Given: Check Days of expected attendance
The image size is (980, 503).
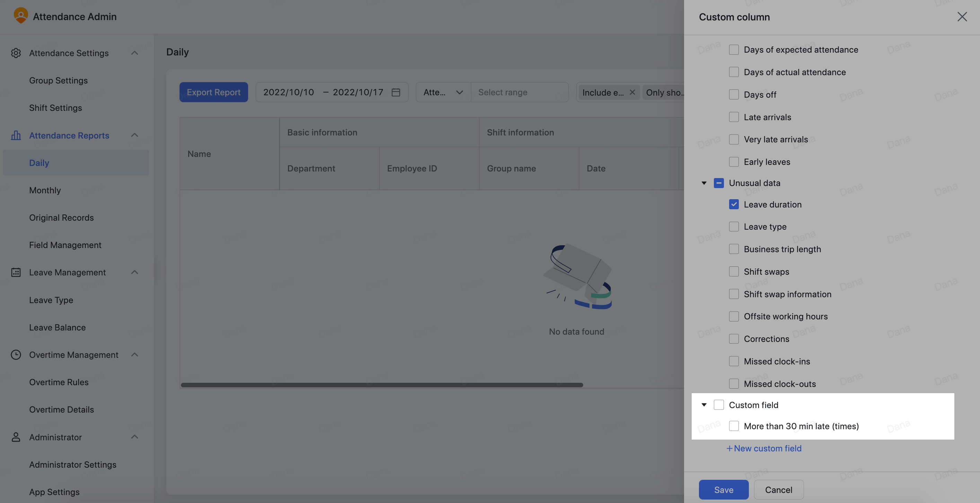Looking at the screenshot, I should [734, 50].
